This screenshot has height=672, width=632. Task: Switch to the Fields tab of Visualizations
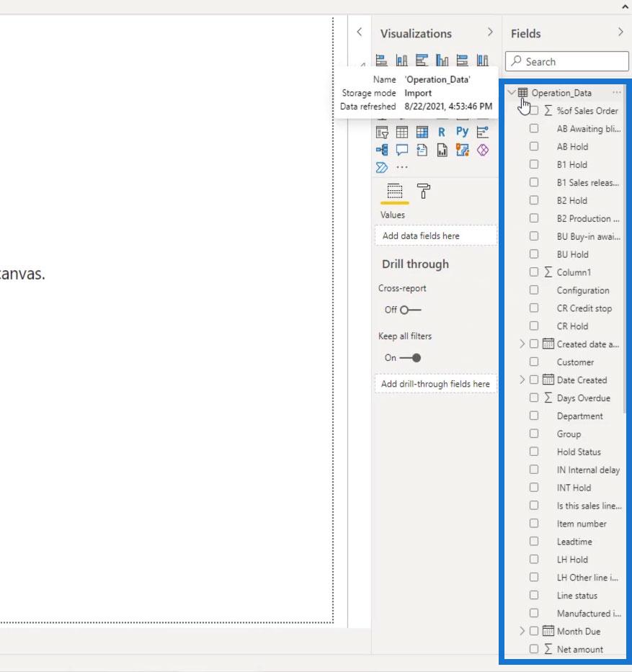tap(394, 191)
